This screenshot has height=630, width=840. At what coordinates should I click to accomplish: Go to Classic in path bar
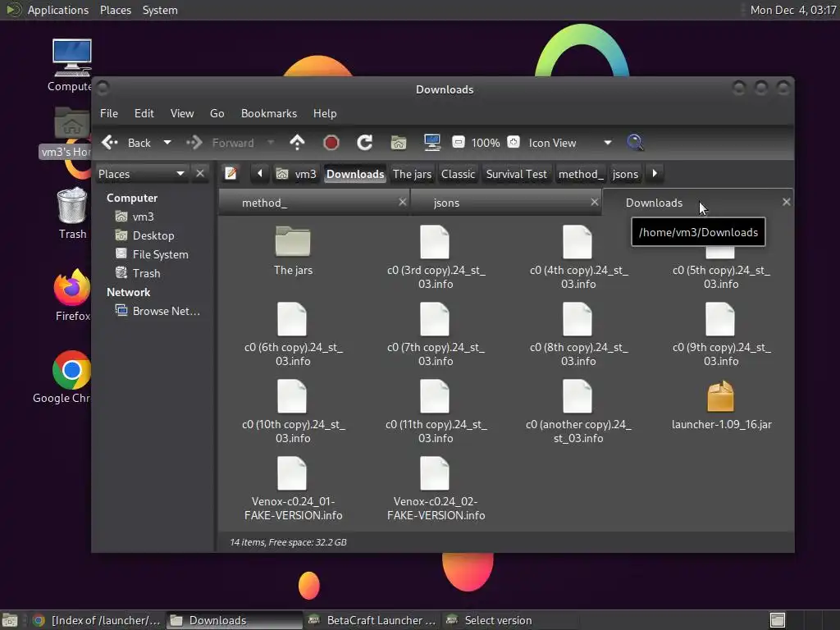[x=458, y=174]
